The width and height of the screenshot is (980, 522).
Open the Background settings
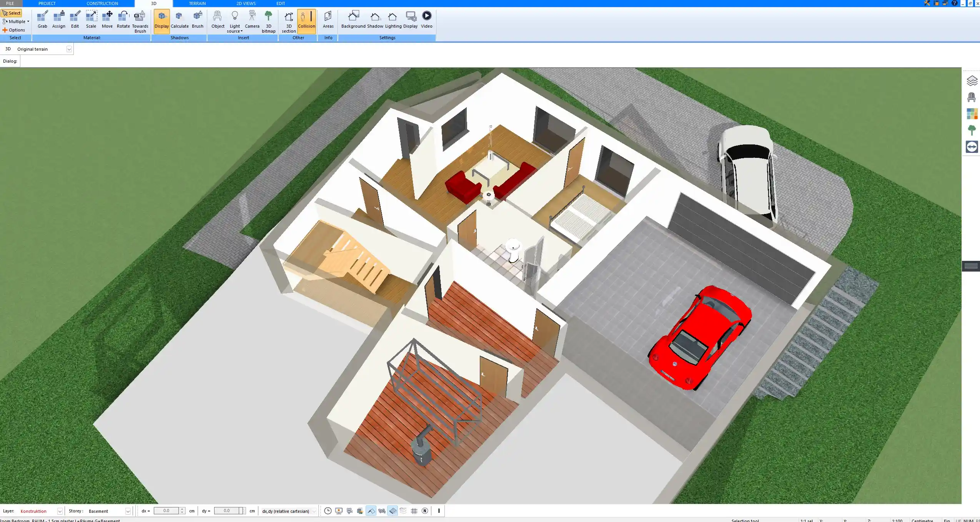353,19
